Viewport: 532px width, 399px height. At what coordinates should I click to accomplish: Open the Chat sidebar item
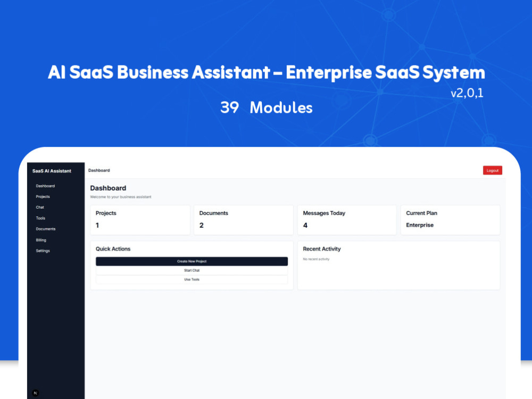(40, 207)
